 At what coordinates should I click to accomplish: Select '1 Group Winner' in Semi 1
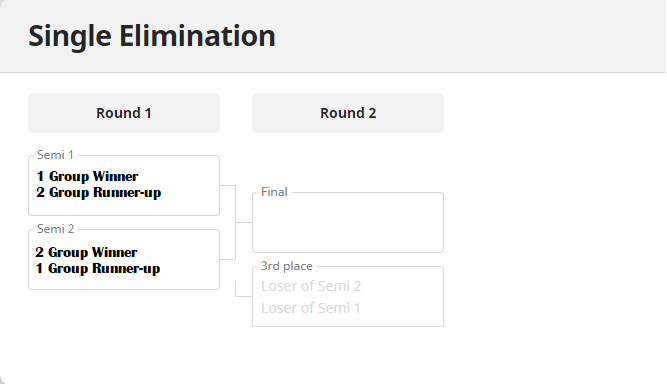[87, 176]
